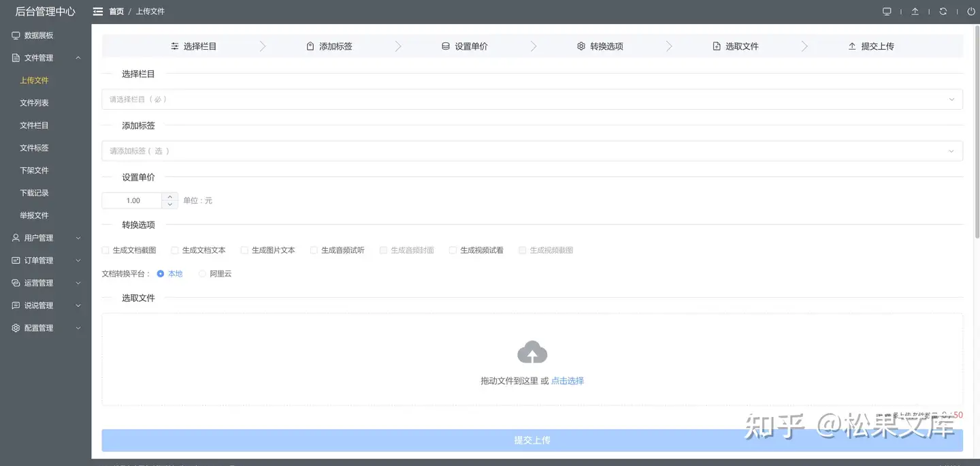
Task: Open the 请添加标签 dropdown
Action: tap(532, 151)
